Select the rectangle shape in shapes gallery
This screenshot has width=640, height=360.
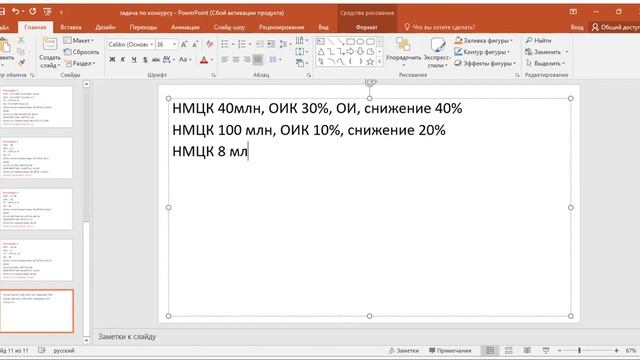click(x=350, y=42)
